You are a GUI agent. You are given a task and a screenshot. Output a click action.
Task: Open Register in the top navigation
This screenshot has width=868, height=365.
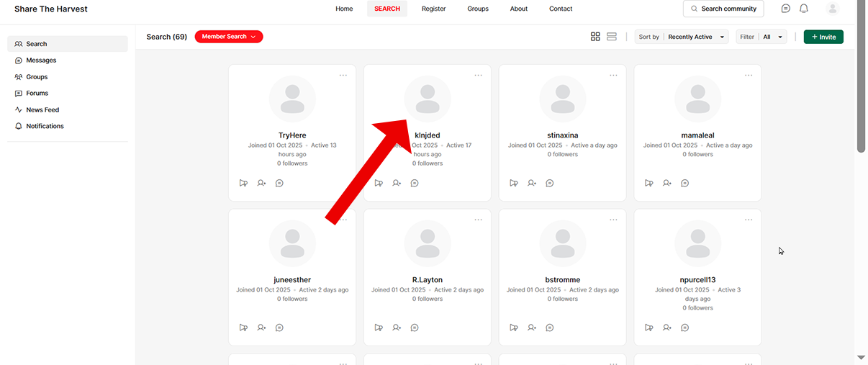[x=433, y=9]
